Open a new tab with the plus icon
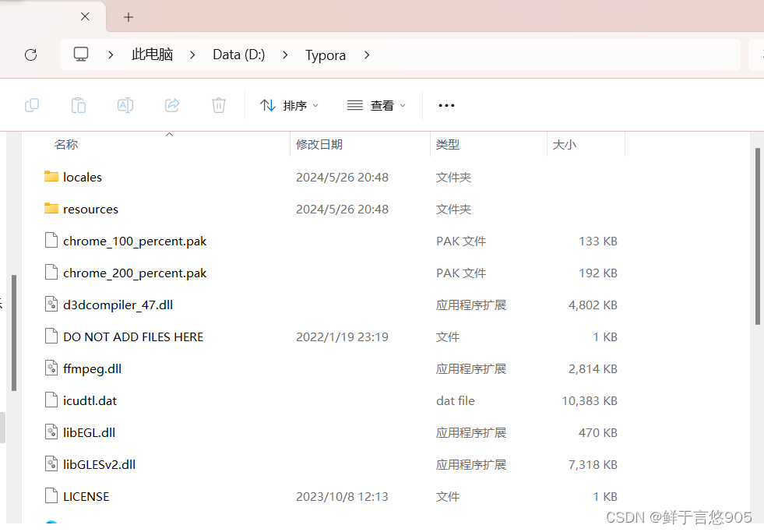764x532 pixels. [128, 16]
